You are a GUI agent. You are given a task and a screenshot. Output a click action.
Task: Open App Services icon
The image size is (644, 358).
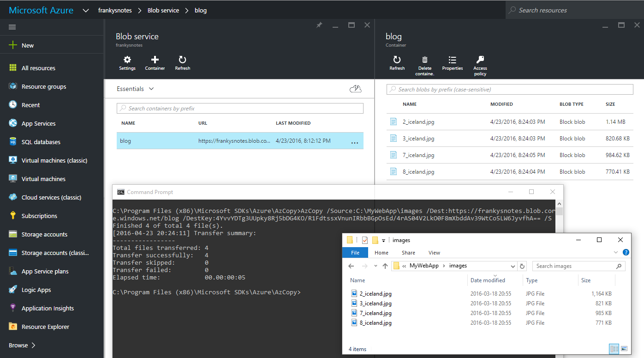(13, 123)
